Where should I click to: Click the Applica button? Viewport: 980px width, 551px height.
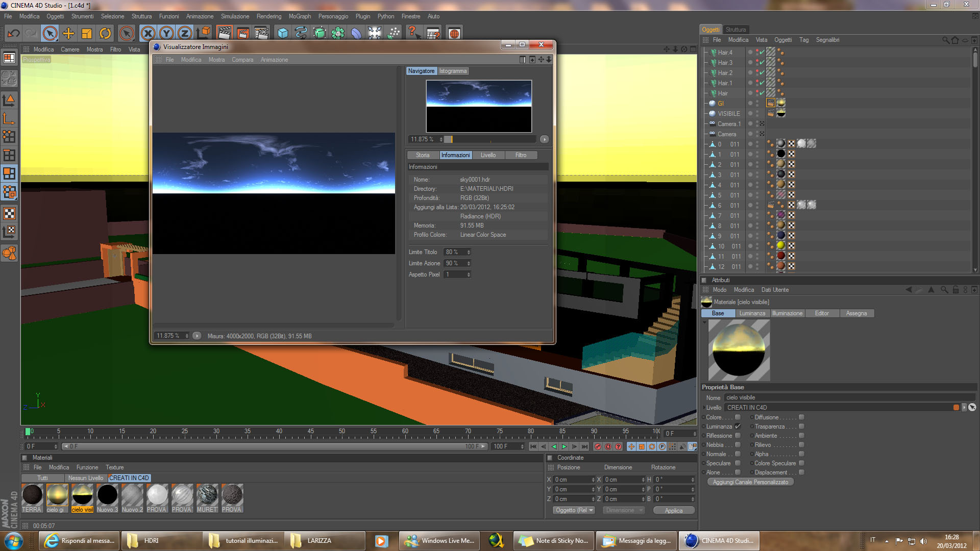673,510
